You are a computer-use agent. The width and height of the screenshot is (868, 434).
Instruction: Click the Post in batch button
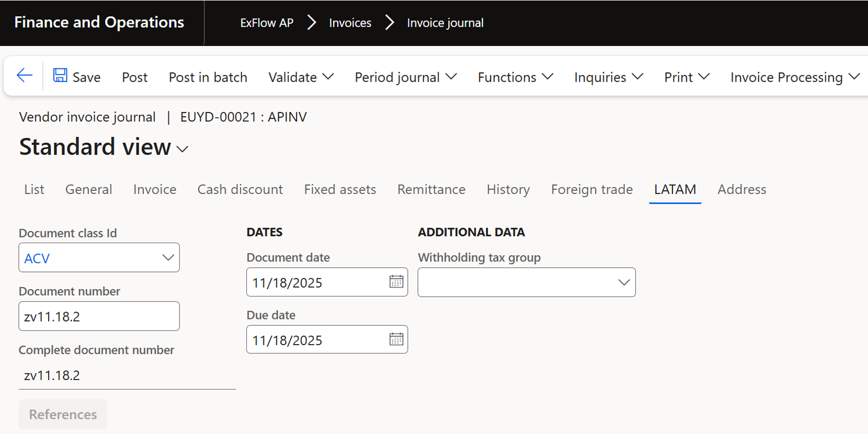point(208,77)
